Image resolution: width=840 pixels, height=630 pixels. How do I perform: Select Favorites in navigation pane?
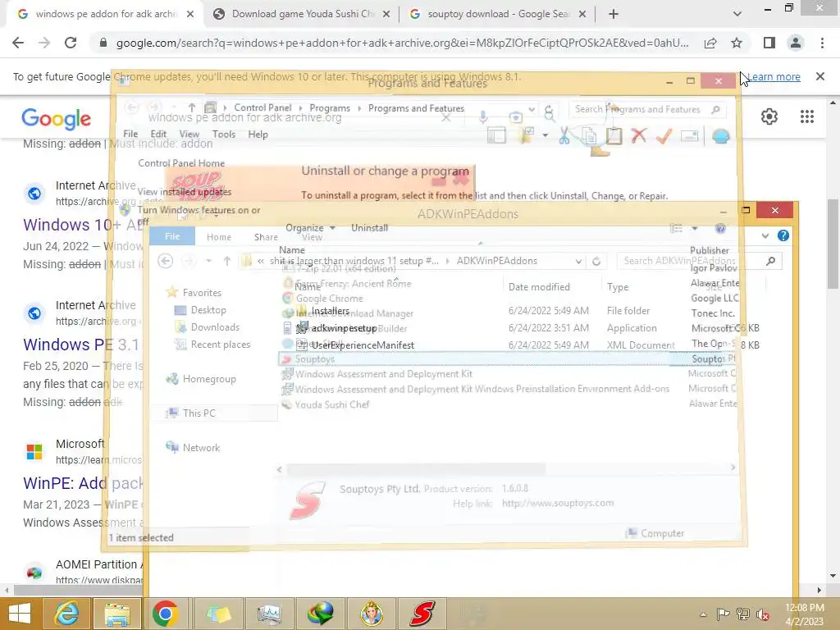202,293
